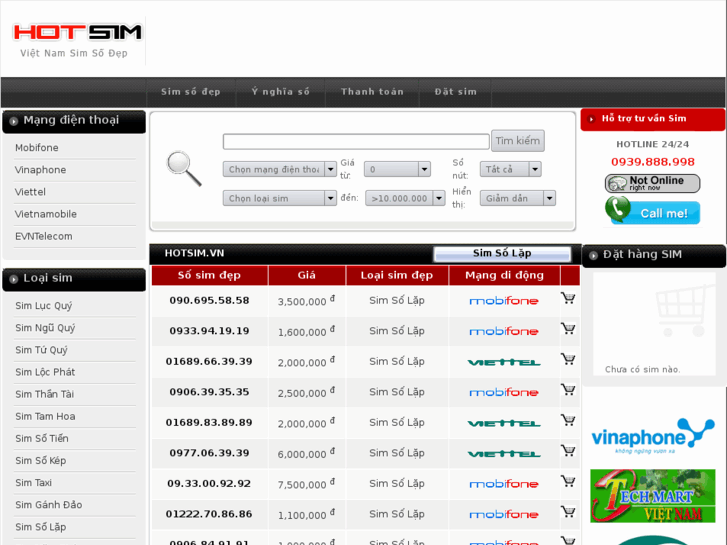
Task: Click sim number 0933.94.19.19
Action: tap(210, 331)
